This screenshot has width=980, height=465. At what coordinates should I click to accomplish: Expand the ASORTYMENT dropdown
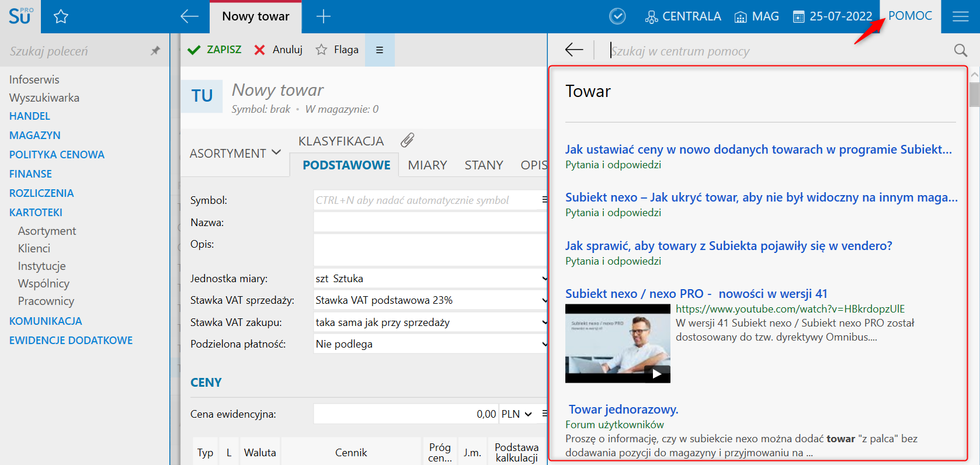tap(235, 153)
